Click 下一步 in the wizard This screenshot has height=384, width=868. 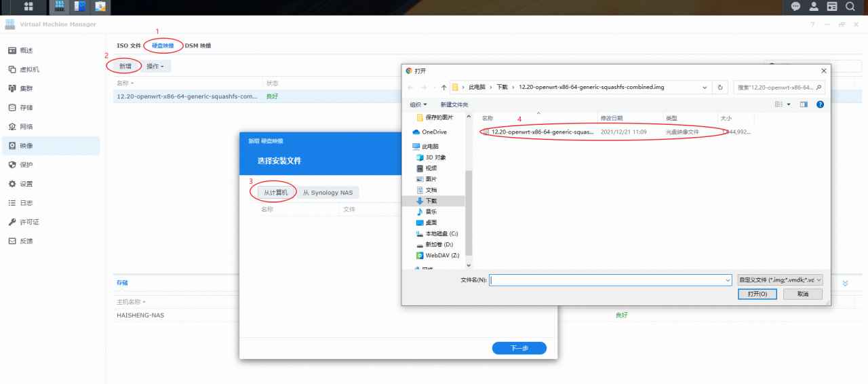coord(519,348)
